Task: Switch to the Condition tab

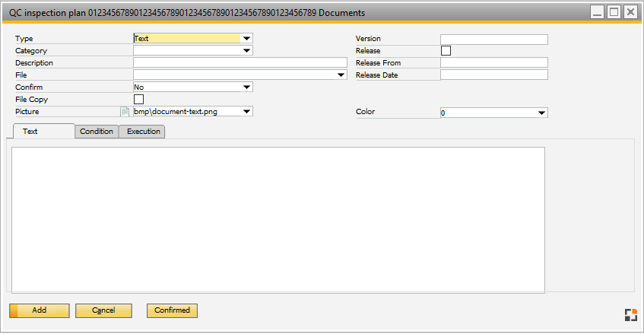Action: click(x=97, y=132)
